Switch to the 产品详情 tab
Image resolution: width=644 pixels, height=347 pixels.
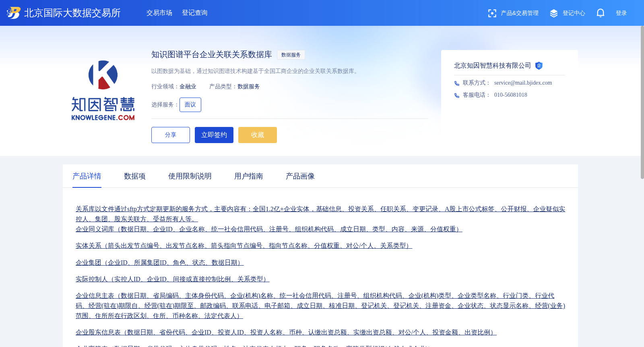[x=87, y=176]
